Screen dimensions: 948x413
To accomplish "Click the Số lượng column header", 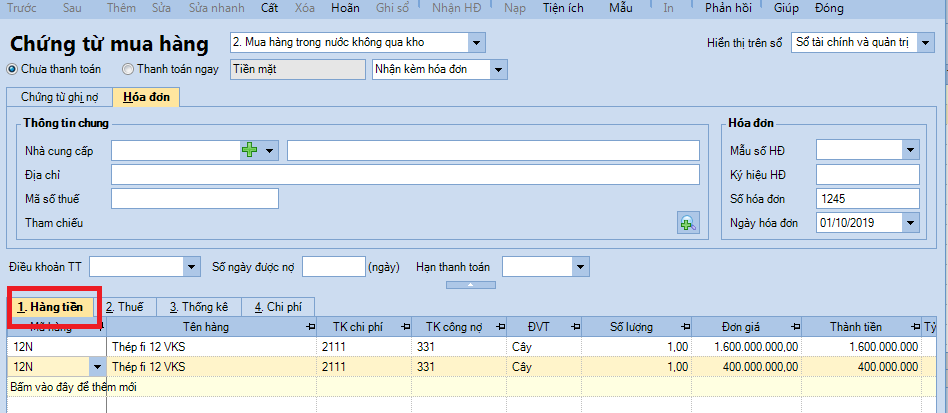I will point(637,327).
